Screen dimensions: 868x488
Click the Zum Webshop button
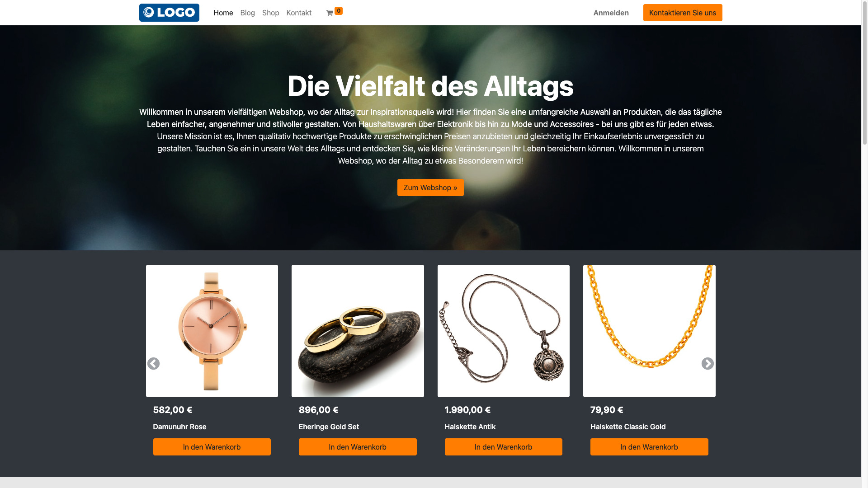tap(430, 188)
